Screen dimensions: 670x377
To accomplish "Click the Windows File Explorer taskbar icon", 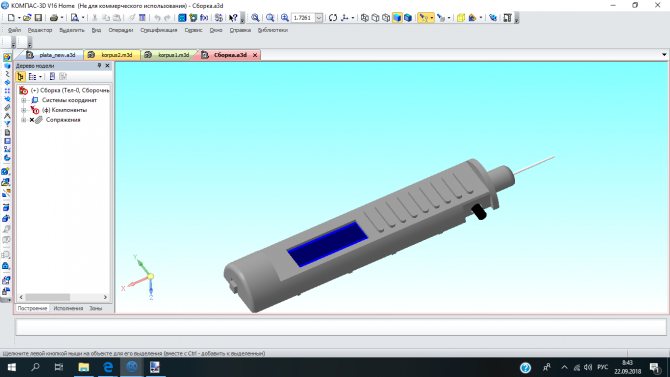I will tap(84, 367).
